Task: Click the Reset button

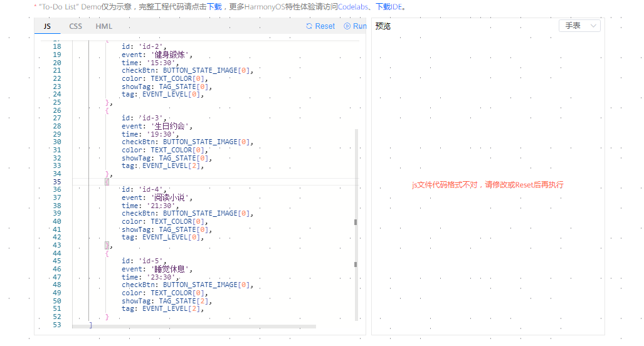Action: [320, 26]
